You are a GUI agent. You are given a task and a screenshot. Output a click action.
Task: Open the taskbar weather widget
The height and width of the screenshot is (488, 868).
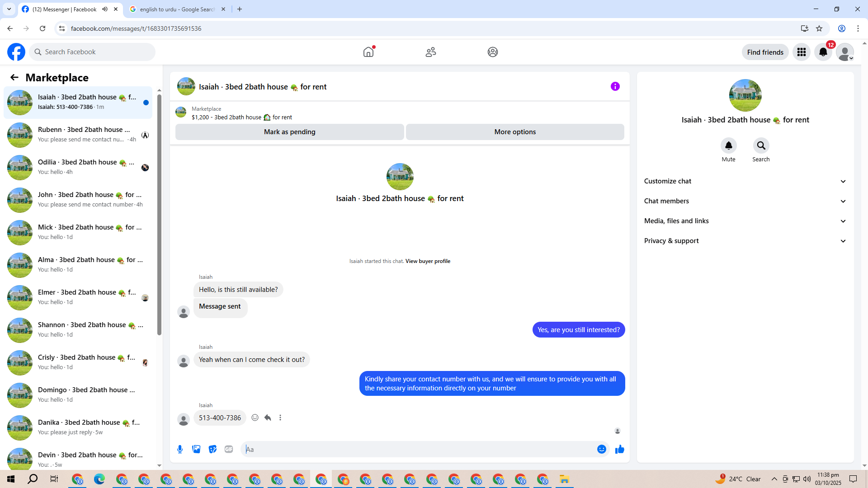738,479
